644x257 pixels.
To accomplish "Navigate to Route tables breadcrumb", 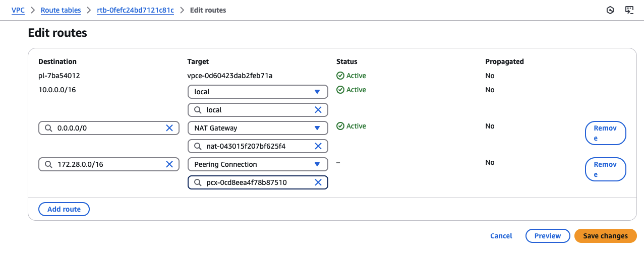I will 61,10.
